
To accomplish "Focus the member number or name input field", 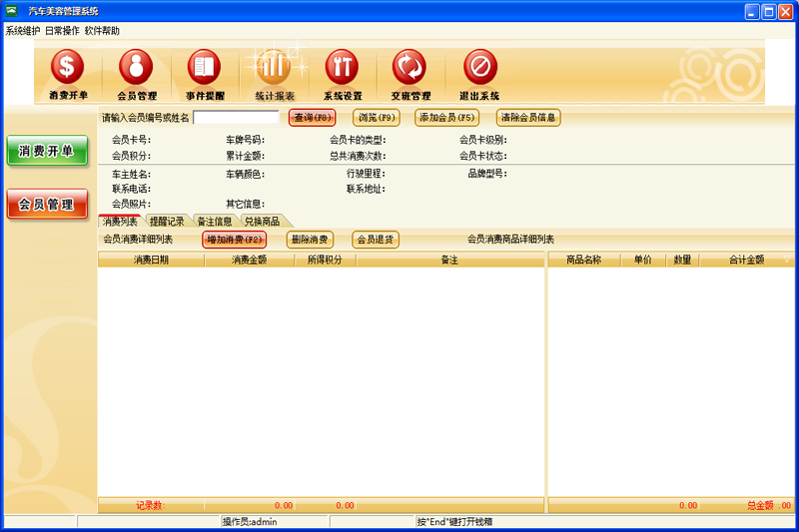I will (236, 118).
